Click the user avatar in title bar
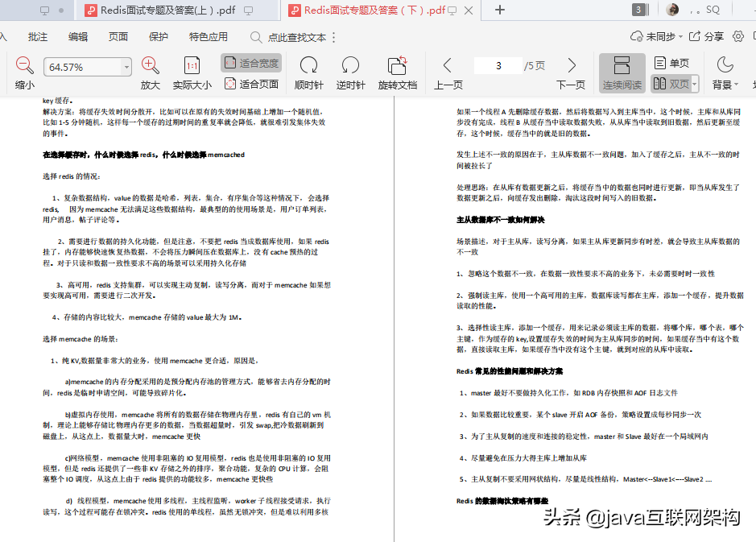Image resolution: width=756 pixels, height=542 pixels. [672, 9]
